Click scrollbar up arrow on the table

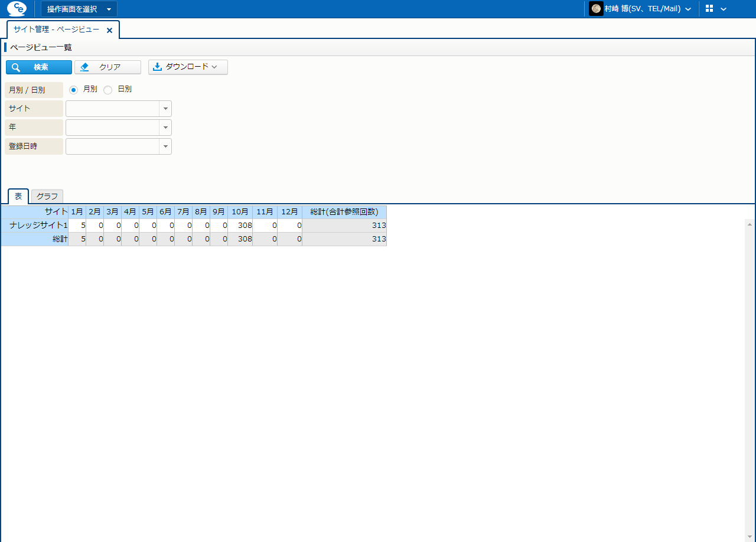750,224
